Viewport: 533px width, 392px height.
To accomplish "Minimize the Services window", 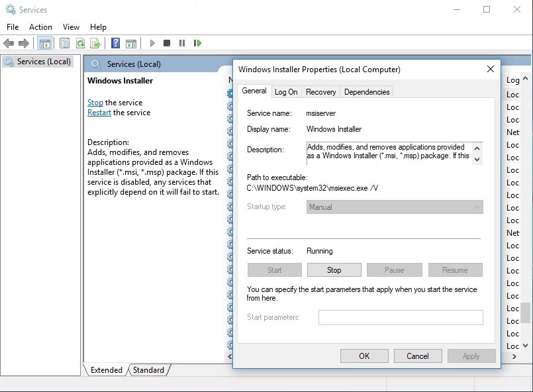I will [x=457, y=9].
